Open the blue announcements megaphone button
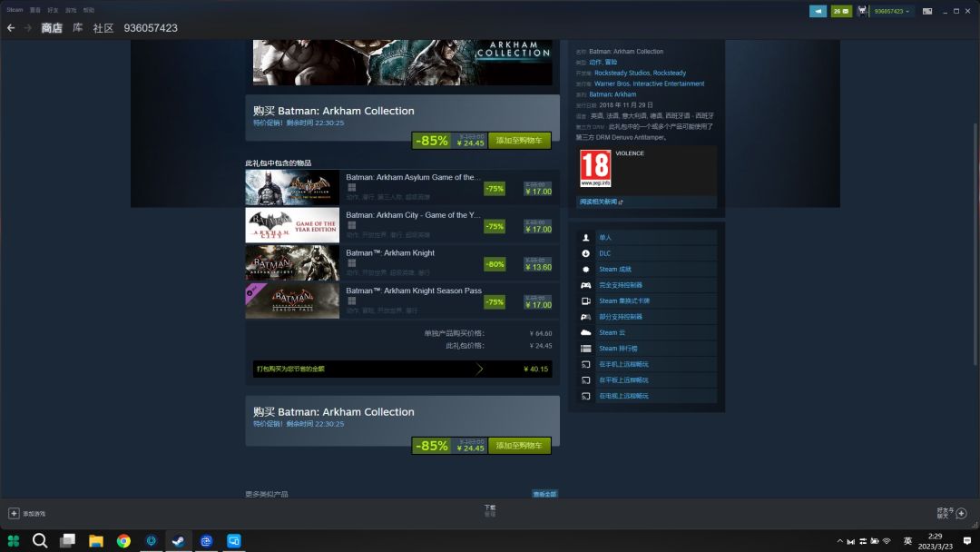The height and width of the screenshot is (552, 980). point(818,11)
